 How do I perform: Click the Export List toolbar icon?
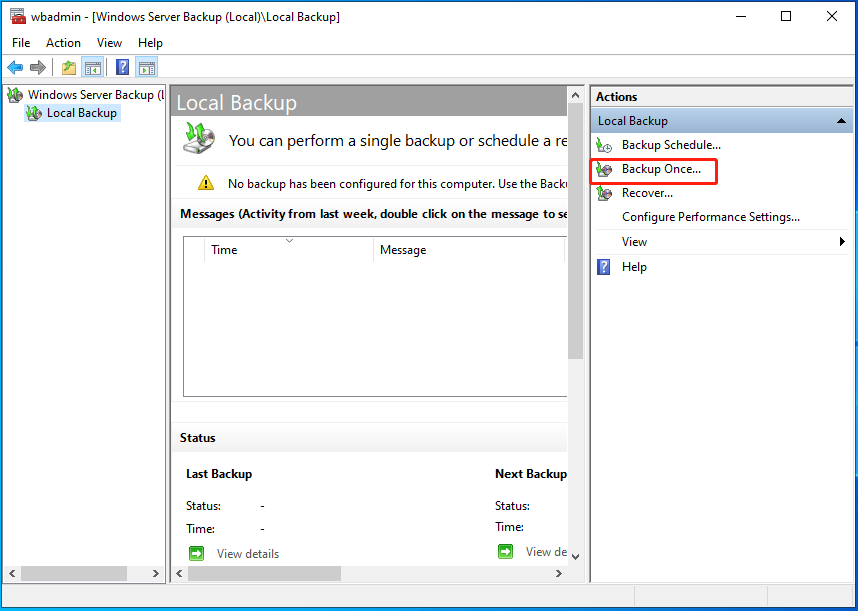click(x=67, y=67)
